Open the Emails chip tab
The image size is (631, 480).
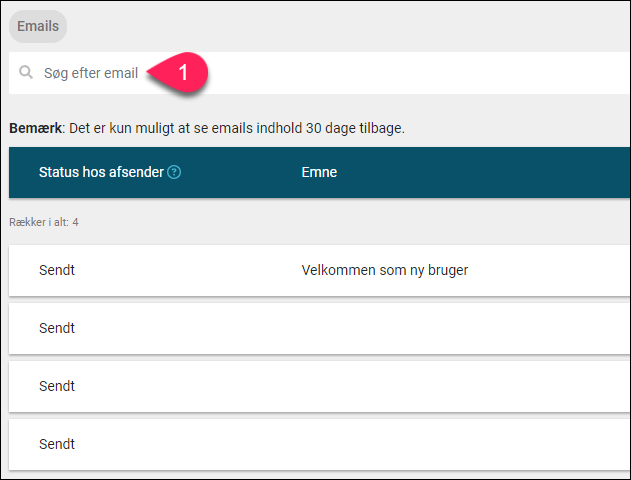38,26
